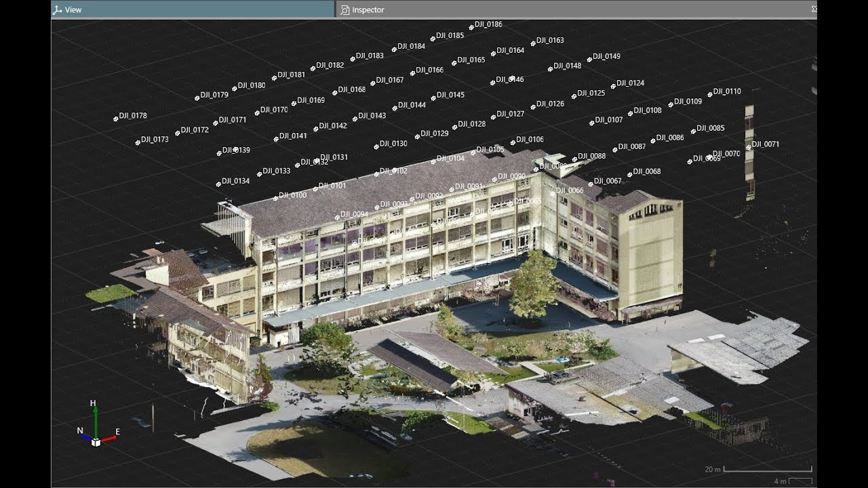Click the DJI_0128 camera label
Viewport: 868px width, 488px height.
[472, 124]
